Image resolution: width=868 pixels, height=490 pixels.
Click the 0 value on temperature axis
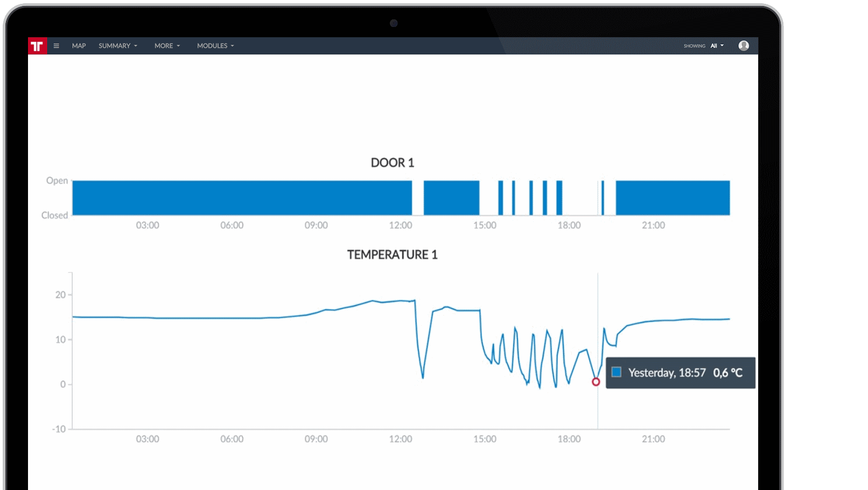[63, 384]
